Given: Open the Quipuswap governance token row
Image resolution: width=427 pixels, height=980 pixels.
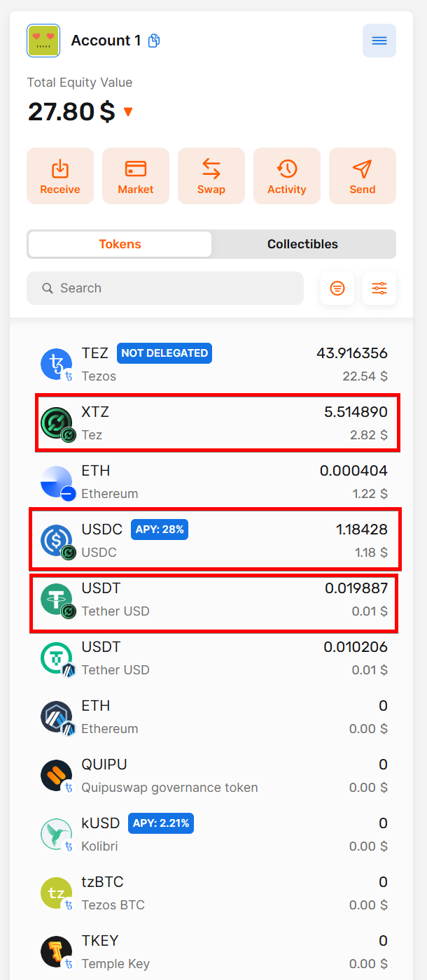Looking at the screenshot, I should [x=213, y=776].
